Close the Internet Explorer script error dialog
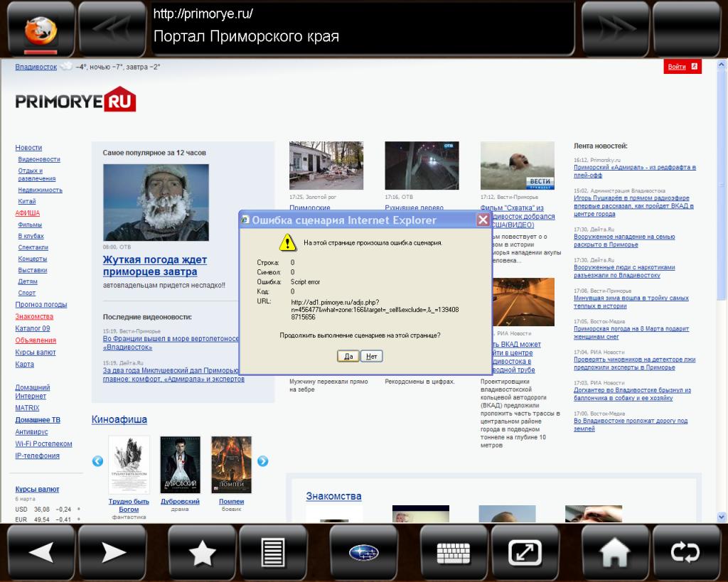 pos(483,220)
